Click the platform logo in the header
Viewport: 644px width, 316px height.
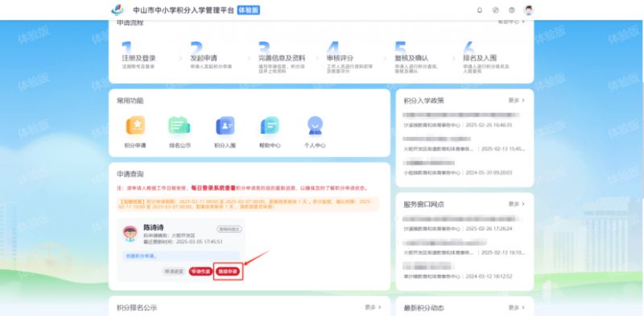(118, 10)
